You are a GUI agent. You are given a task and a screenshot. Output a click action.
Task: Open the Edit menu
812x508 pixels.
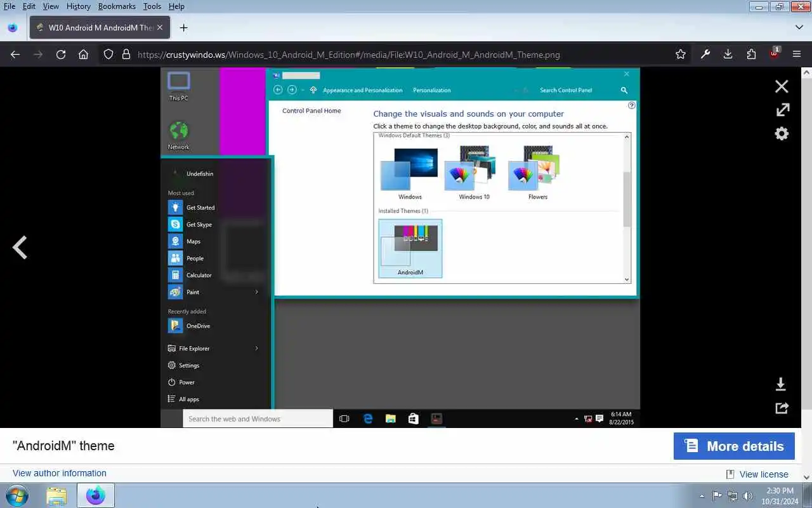coord(29,6)
